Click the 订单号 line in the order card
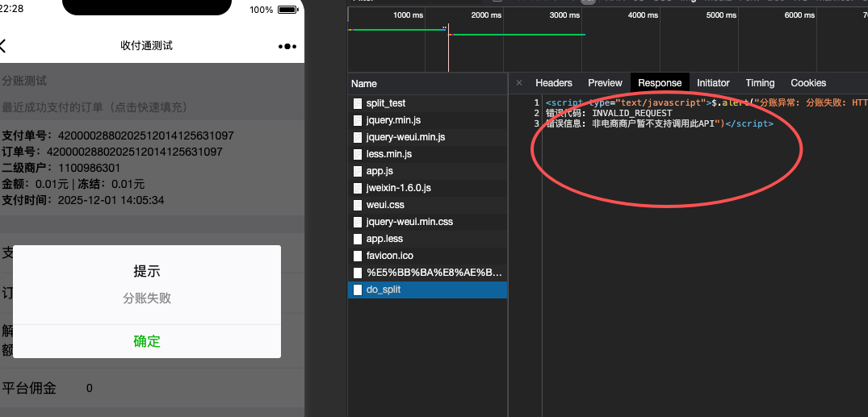The height and width of the screenshot is (417, 868). tap(112, 152)
